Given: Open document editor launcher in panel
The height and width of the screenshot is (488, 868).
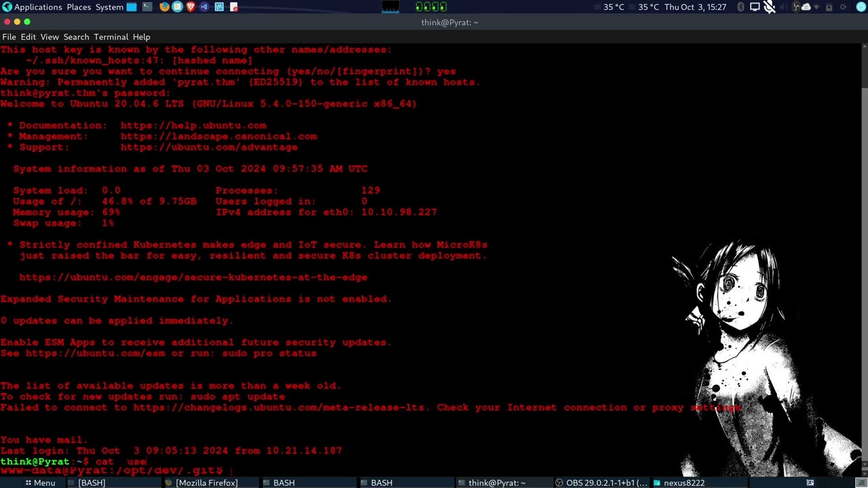Looking at the screenshot, I should coord(234,7).
